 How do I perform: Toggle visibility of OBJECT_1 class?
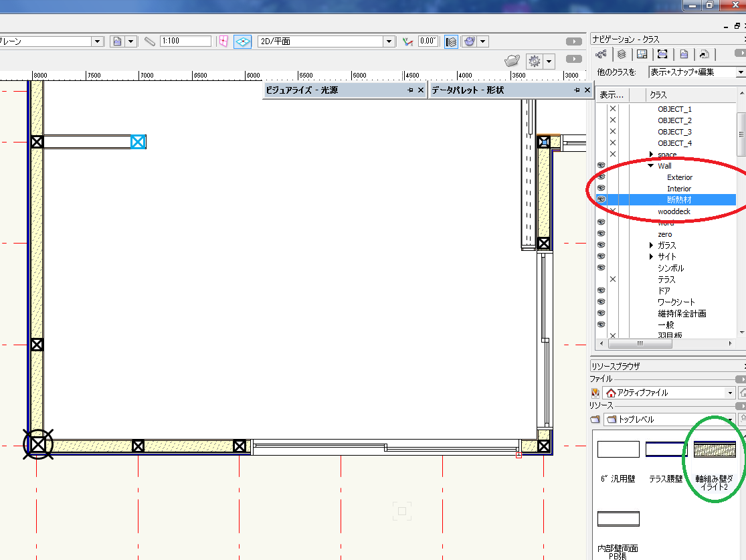(x=613, y=109)
